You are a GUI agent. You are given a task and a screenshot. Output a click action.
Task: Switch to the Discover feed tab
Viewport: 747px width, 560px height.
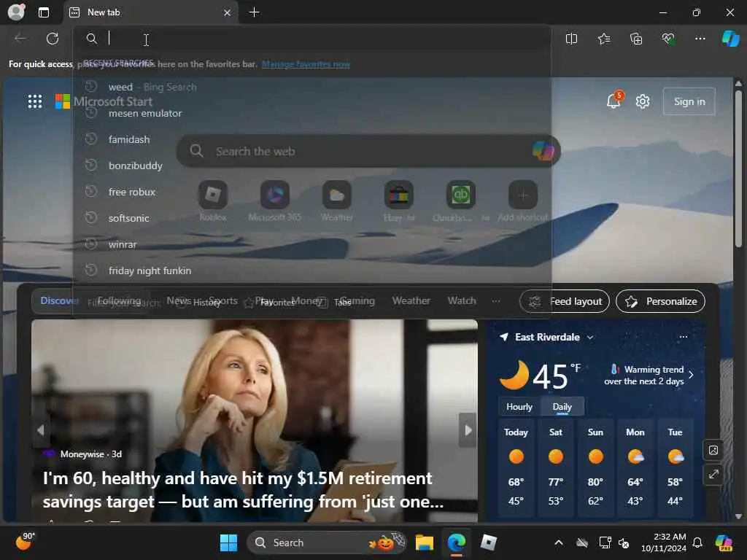click(x=58, y=300)
